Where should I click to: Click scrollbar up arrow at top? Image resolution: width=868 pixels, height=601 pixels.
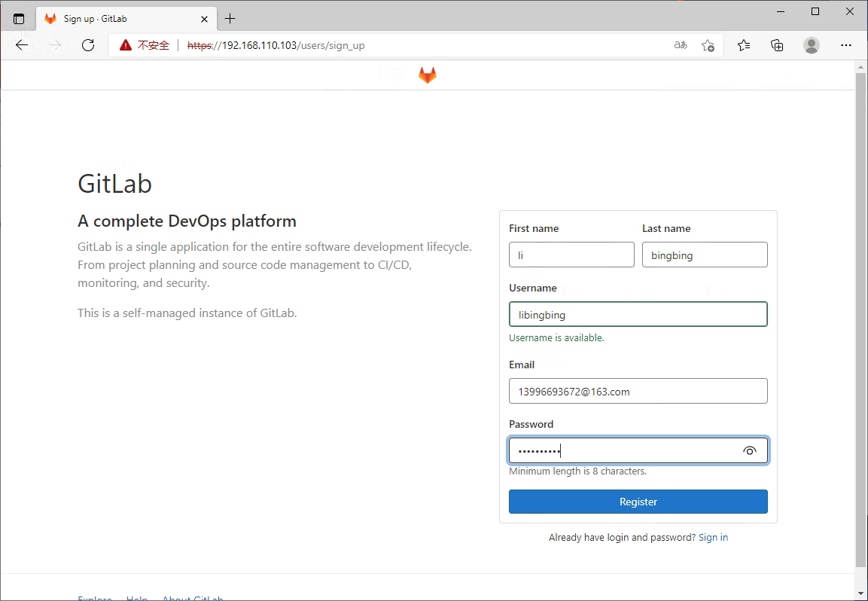click(860, 67)
